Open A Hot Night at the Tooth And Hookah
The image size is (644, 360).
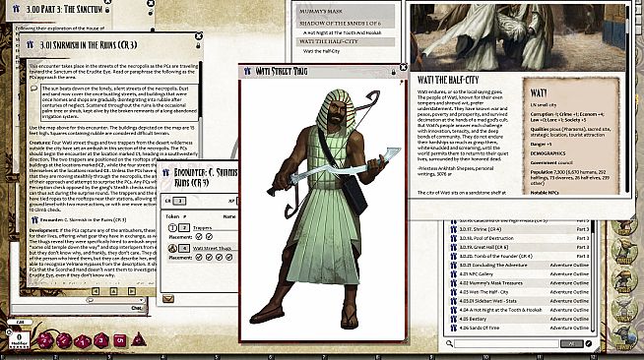343,32
